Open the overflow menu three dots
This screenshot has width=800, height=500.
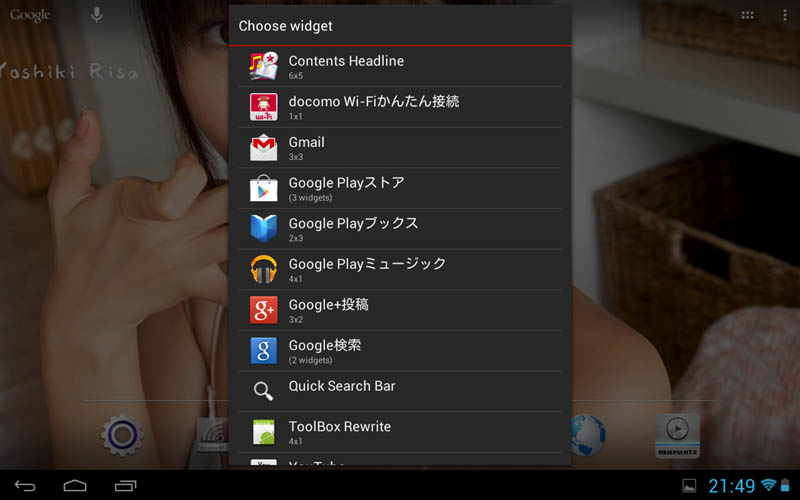[784, 16]
